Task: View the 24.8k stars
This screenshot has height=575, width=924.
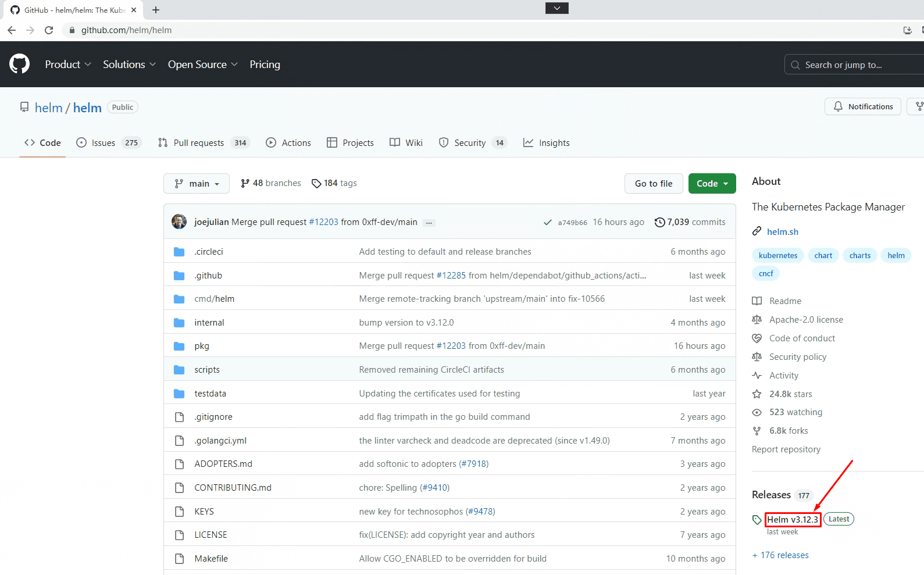Action: click(791, 394)
